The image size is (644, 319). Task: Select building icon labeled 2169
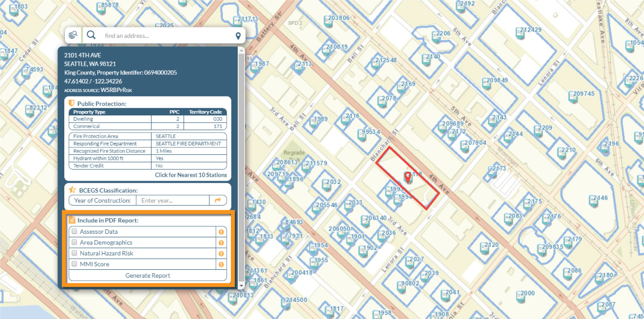click(402, 87)
